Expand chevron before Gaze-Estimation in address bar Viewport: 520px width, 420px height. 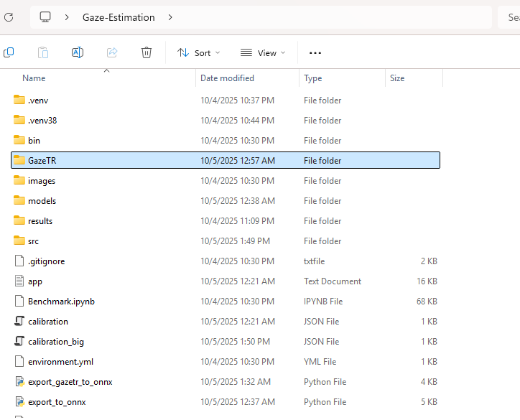pos(67,17)
